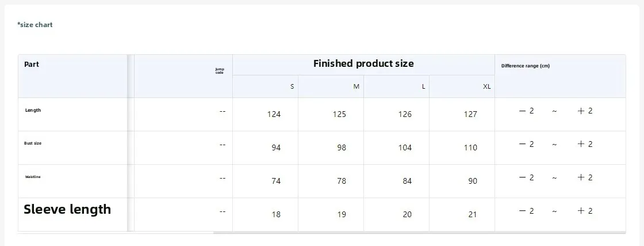
Task: Select the M size column header
Action: [356, 86]
